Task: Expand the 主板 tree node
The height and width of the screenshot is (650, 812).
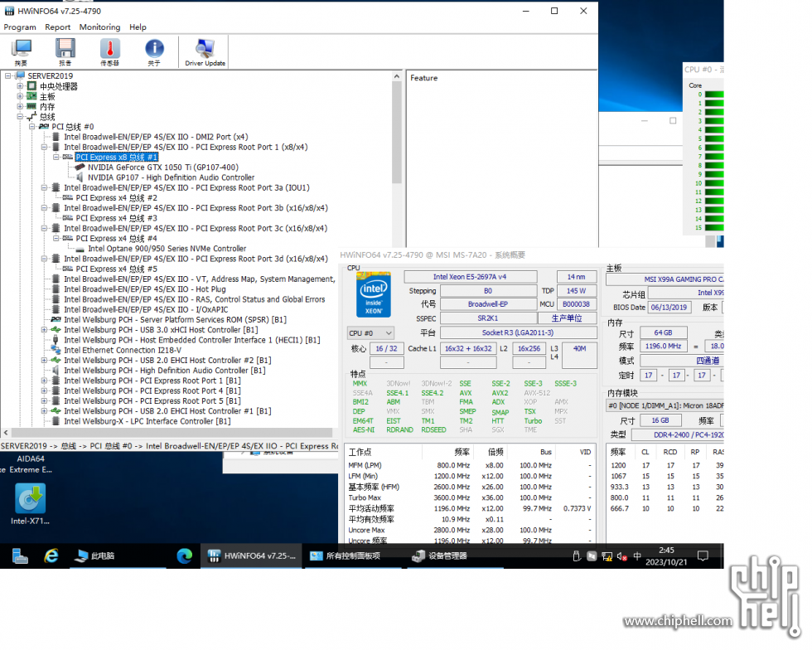Action: pyautogui.click(x=20, y=96)
